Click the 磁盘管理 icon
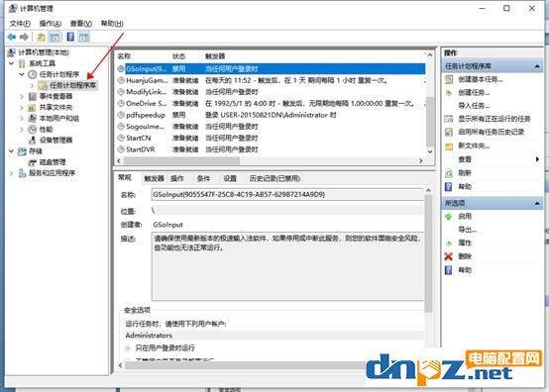 (x=33, y=162)
